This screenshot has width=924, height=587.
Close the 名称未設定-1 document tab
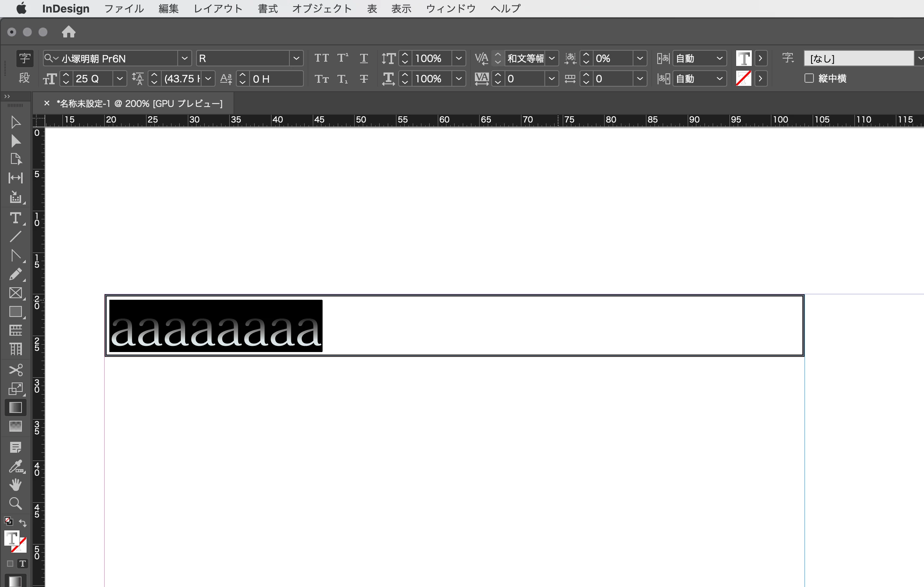47,103
